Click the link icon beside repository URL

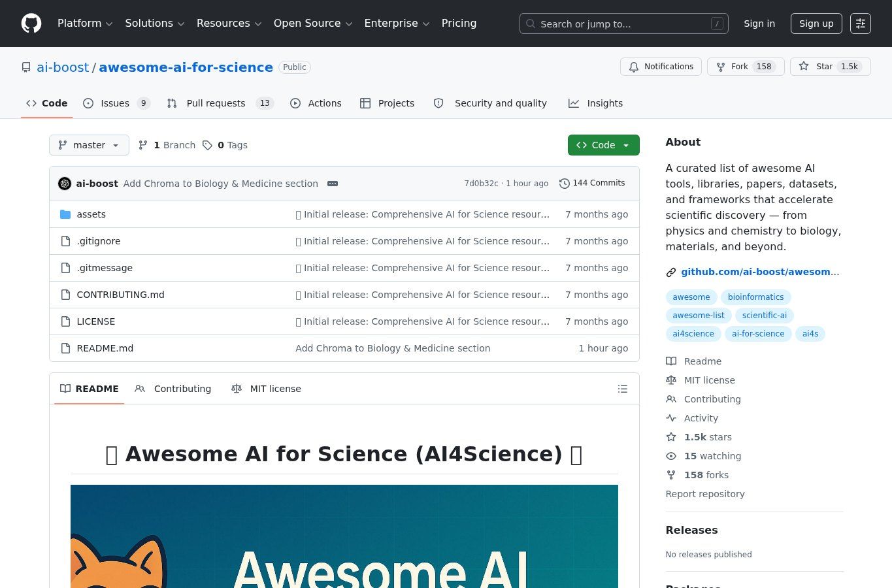(670, 272)
